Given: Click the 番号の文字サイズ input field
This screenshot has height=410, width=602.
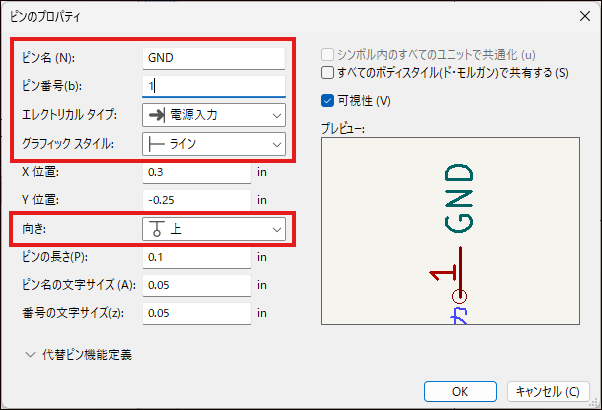Looking at the screenshot, I should 196,313.
